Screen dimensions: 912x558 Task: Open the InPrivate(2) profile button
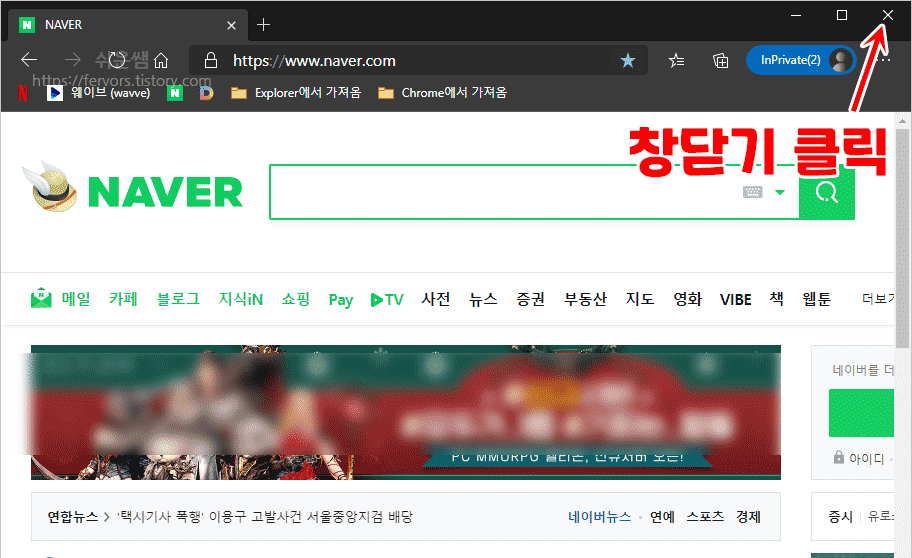[801, 60]
